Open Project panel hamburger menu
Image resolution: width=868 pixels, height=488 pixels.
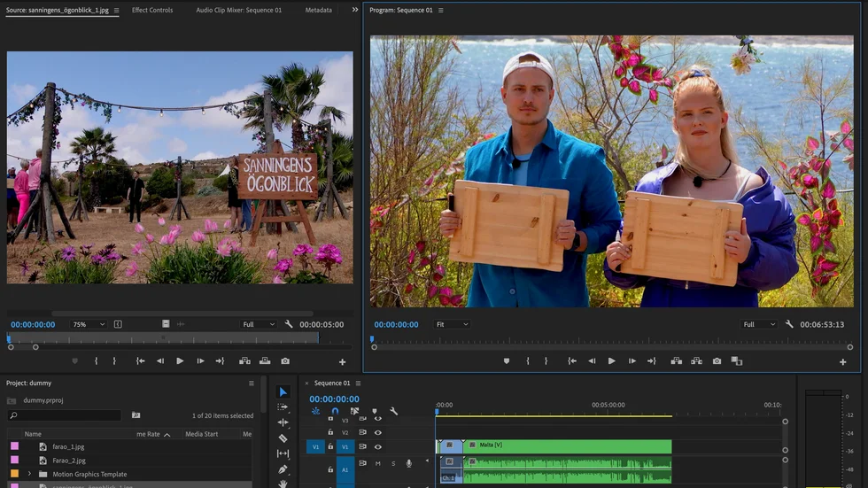click(252, 383)
